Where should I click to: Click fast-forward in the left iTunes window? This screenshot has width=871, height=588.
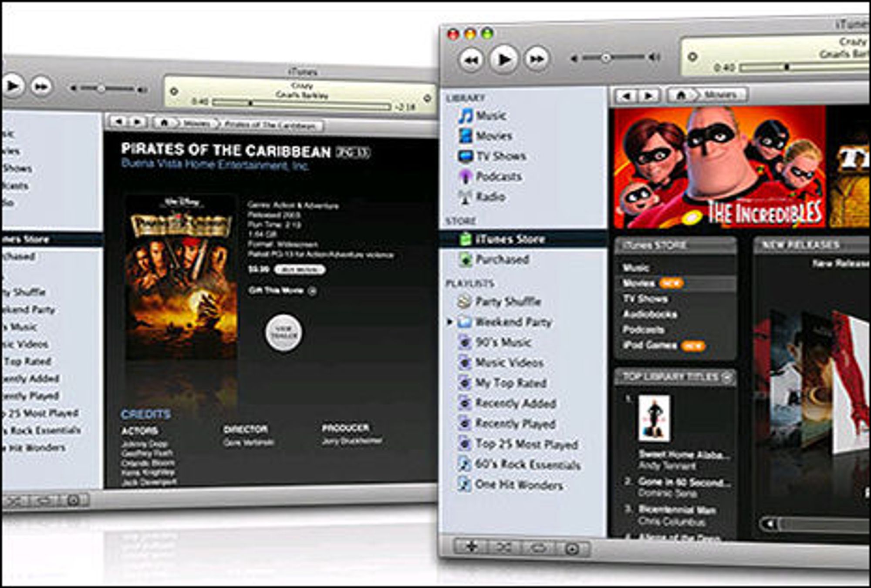[x=41, y=87]
